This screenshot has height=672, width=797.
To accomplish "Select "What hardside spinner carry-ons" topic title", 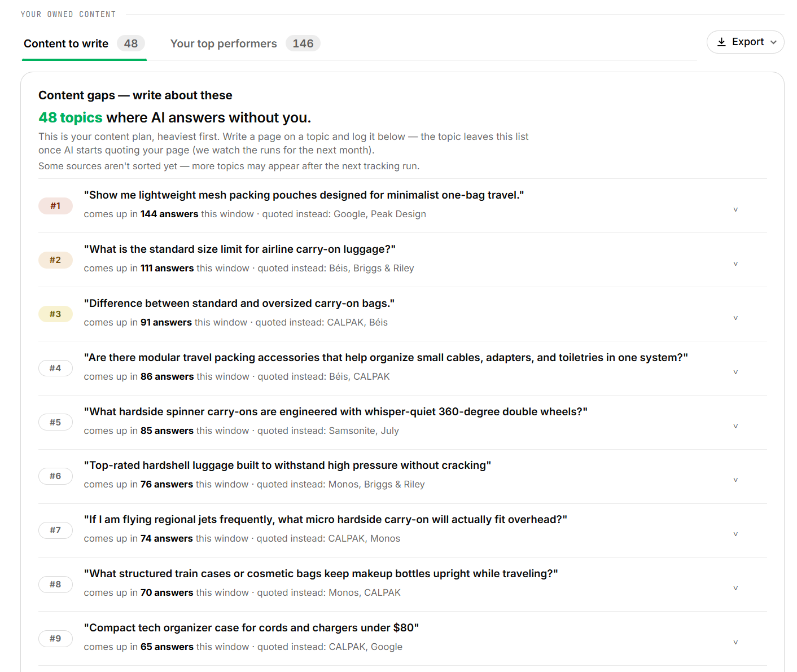I will click(336, 412).
